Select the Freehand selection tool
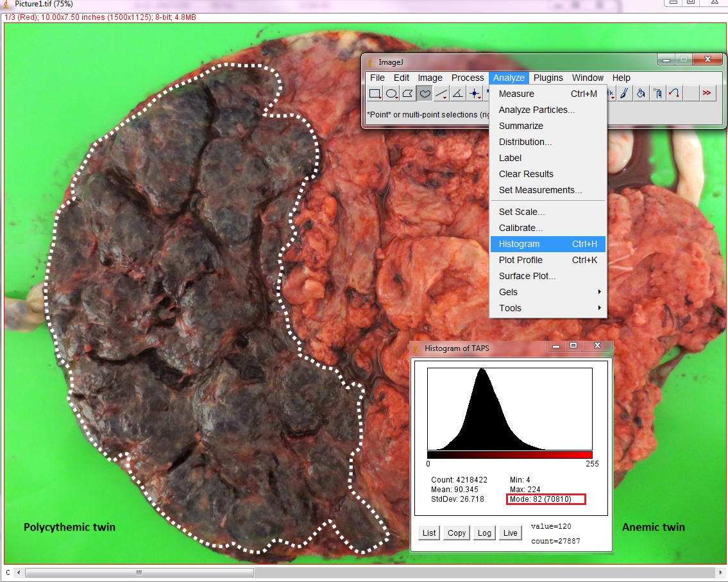The image size is (728, 582). [x=425, y=94]
